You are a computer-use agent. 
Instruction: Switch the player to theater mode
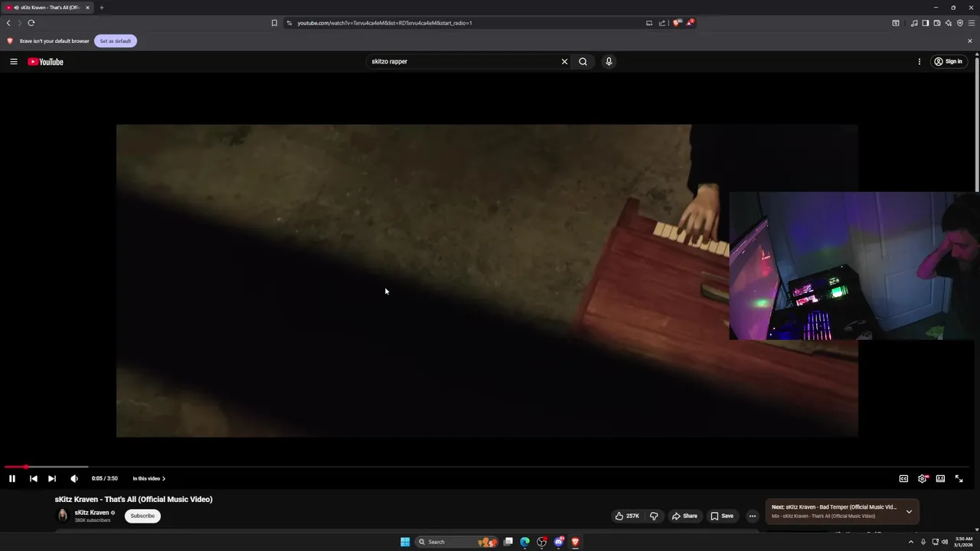940,478
